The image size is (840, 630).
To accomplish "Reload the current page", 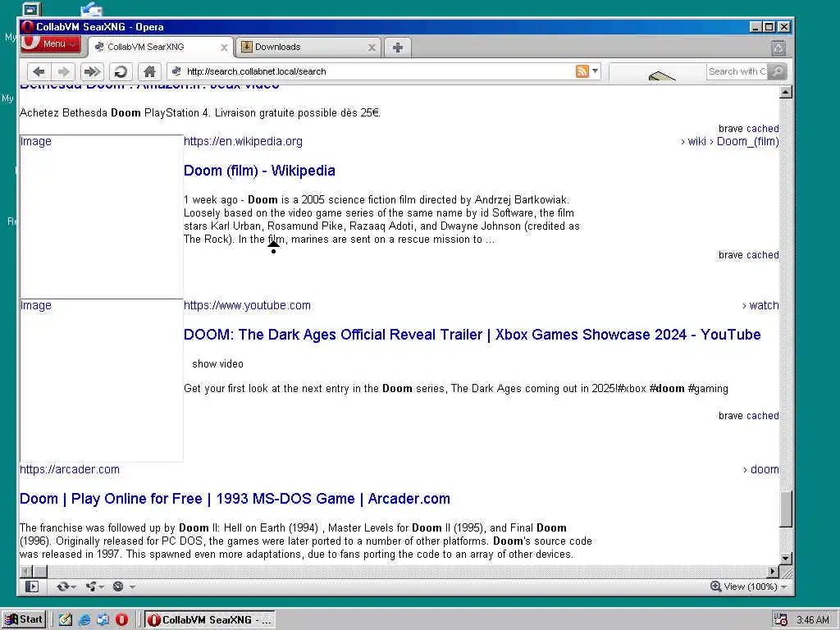I will click(x=121, y=71).
